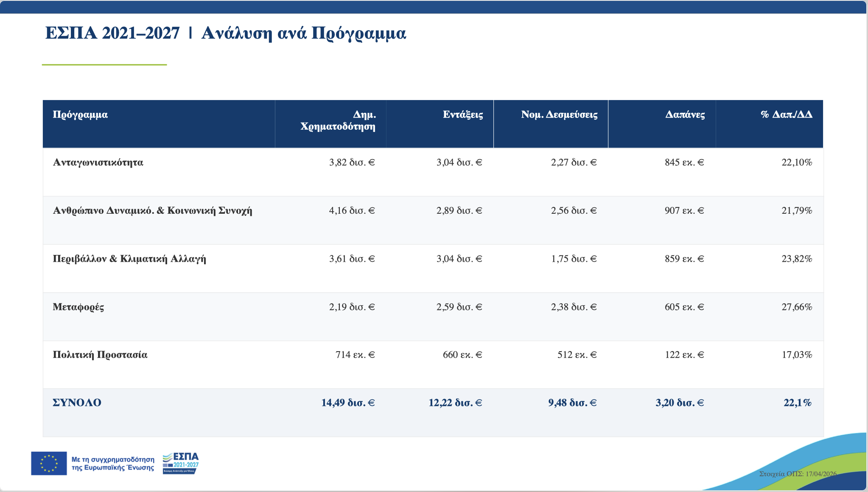
Task: Click the Πρόγραμμα column header
Action: click(80, 115)
